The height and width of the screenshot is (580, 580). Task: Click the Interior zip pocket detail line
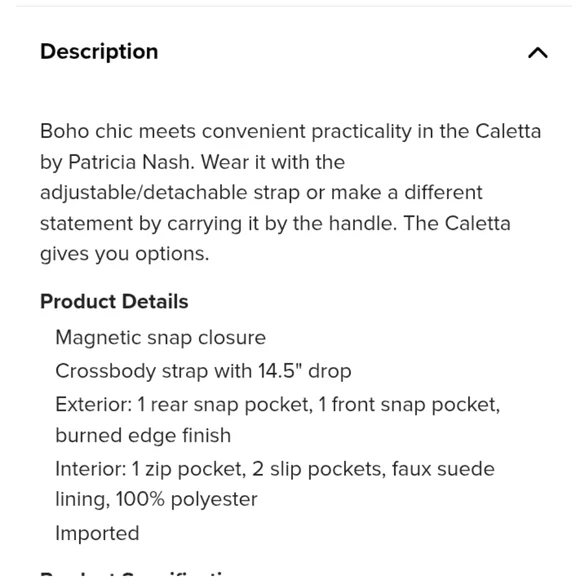(275, 469)
